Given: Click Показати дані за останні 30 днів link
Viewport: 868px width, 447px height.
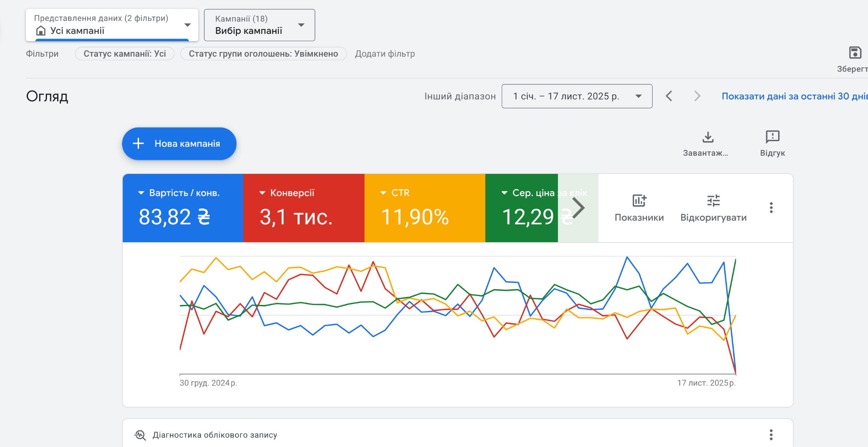Looking at the screenshot, I should pyautogui.click(x=794, y=96).
